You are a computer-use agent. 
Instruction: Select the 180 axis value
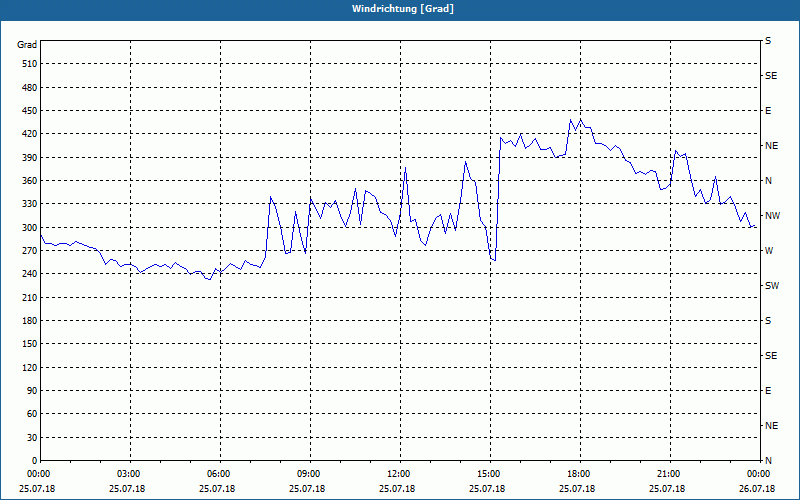coord(30,321)
